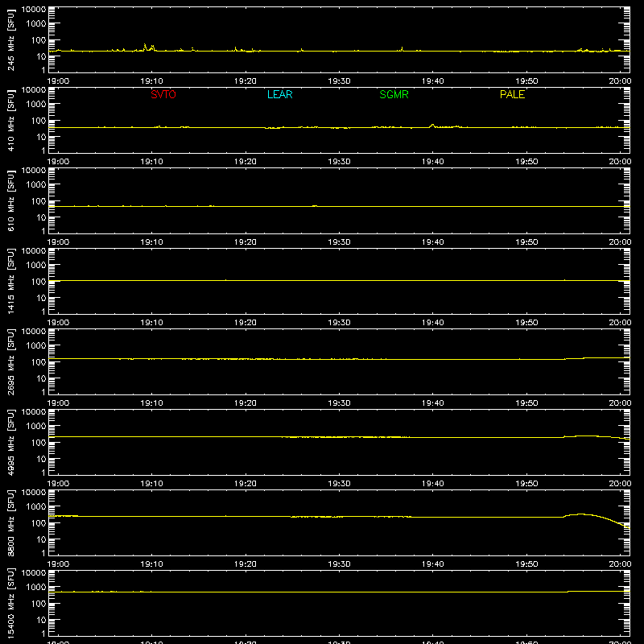Click the cyan LEAR station label
This screenshot has height=644, width=644.
pyautogui.click(x=279, y=94)
